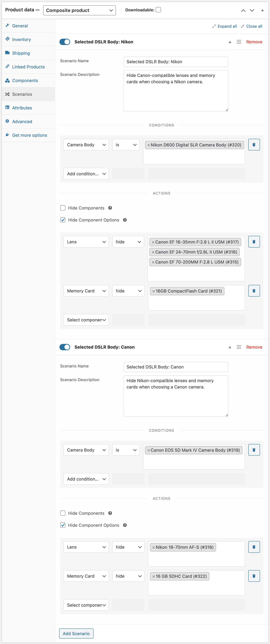Open hide dropdown for Lens in Canon actions
Image resolution: width=270 pixels, height=644 pixels.
[128, 547]
